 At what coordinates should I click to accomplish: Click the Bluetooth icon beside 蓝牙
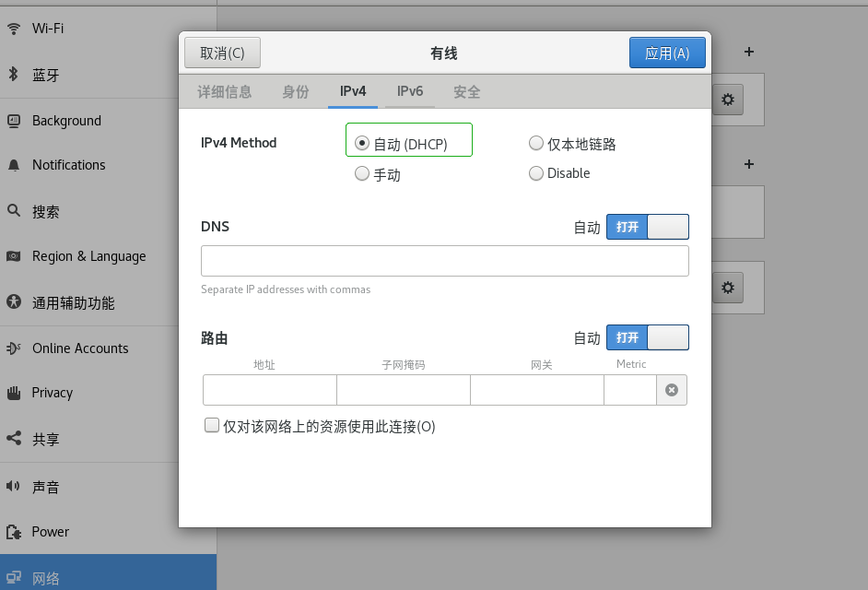[14, 74]
